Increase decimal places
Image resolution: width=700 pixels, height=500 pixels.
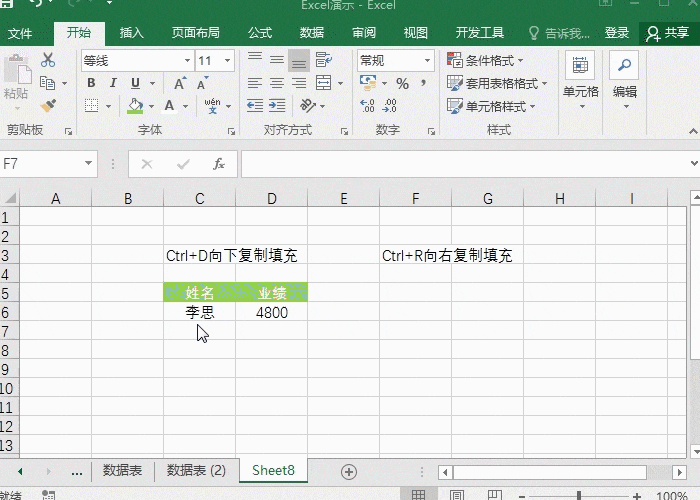click(x=367, y=106)
